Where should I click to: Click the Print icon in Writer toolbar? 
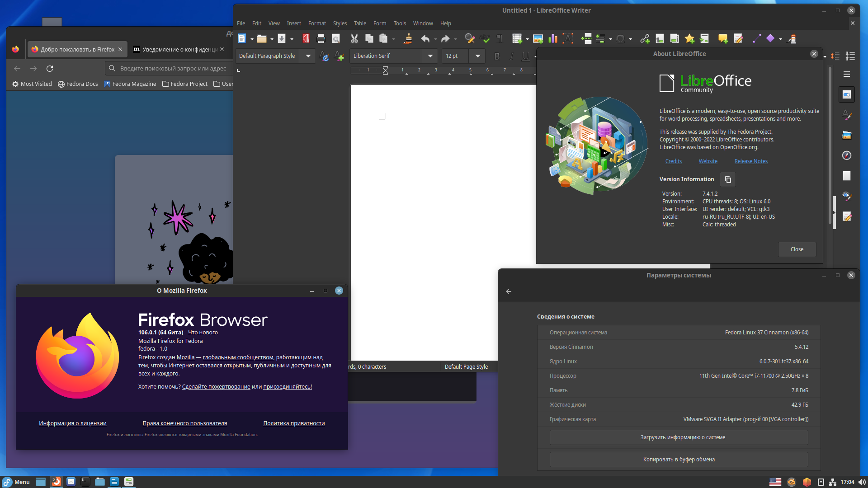[x=321, y=39]
